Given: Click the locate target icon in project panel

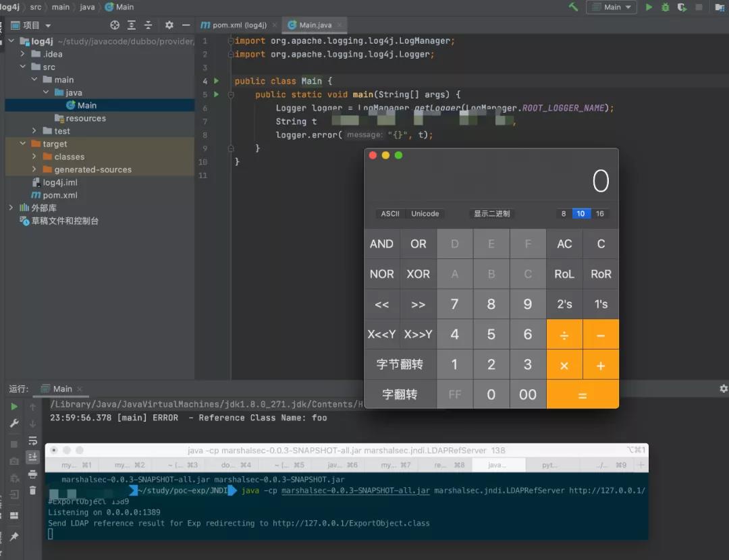Looking at the screenshot, I should [x=115, y=25].
